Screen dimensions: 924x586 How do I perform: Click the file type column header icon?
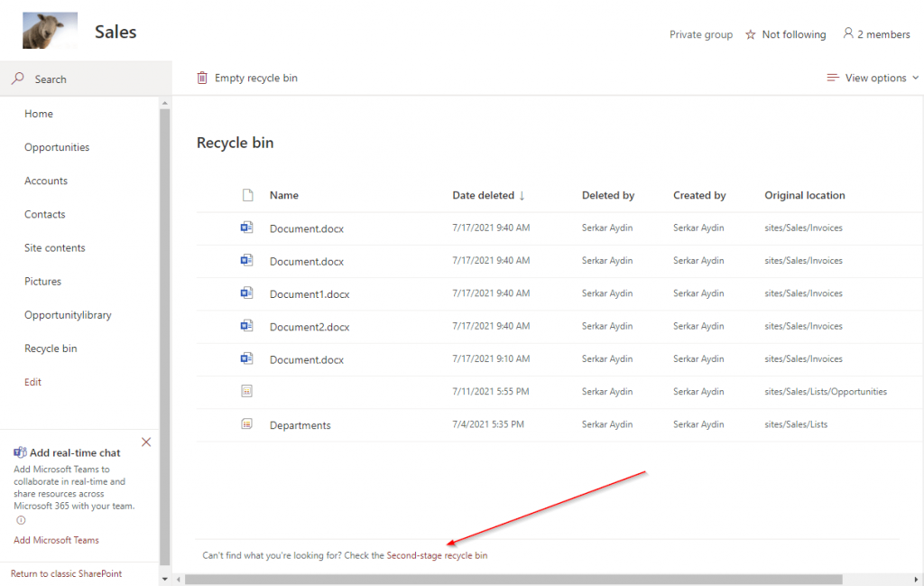click(246, 194)
